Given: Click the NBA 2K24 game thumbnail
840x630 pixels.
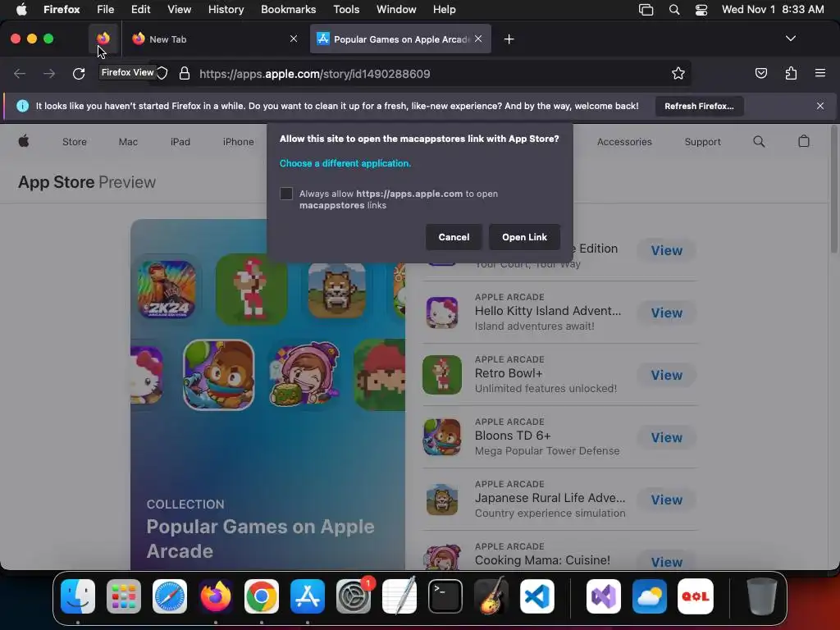Looking at the screenshot, I should [167, 290].
